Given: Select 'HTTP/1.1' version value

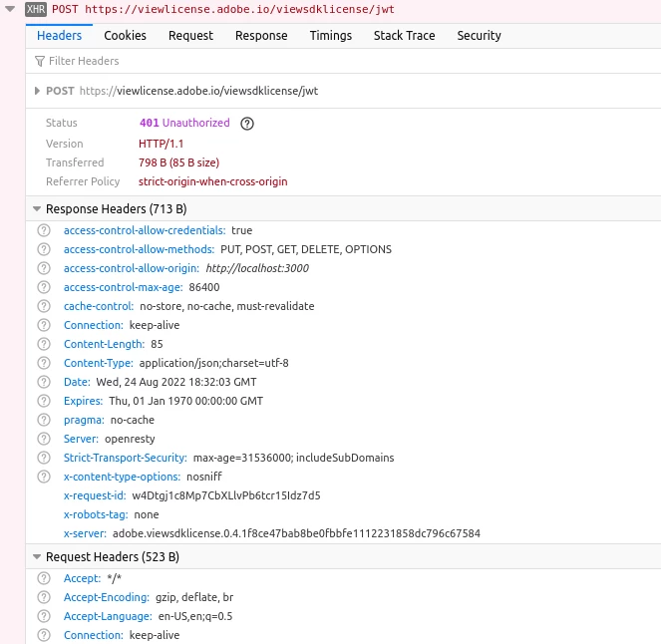Looking at the screenshot, I should click(162, 145).
